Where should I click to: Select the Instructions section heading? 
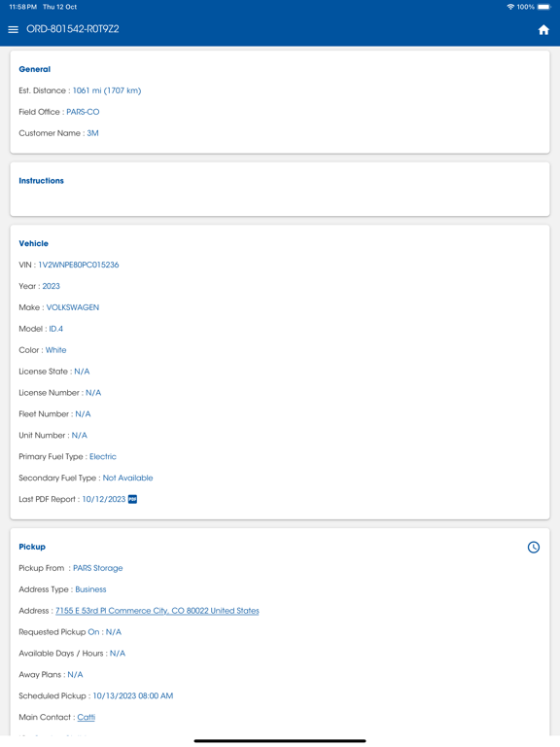[x=42, y=181]
